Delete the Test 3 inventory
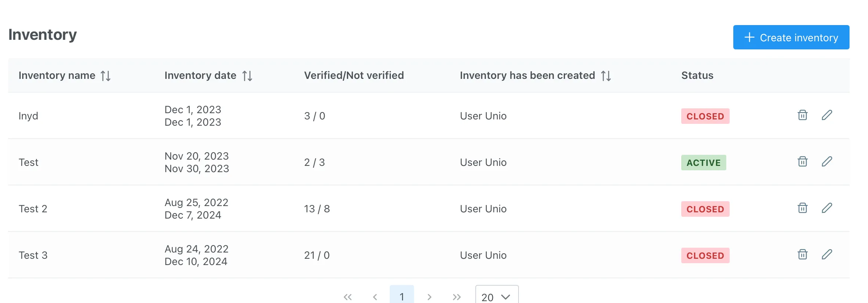The image size is (868, 303). tap(802, 255)
